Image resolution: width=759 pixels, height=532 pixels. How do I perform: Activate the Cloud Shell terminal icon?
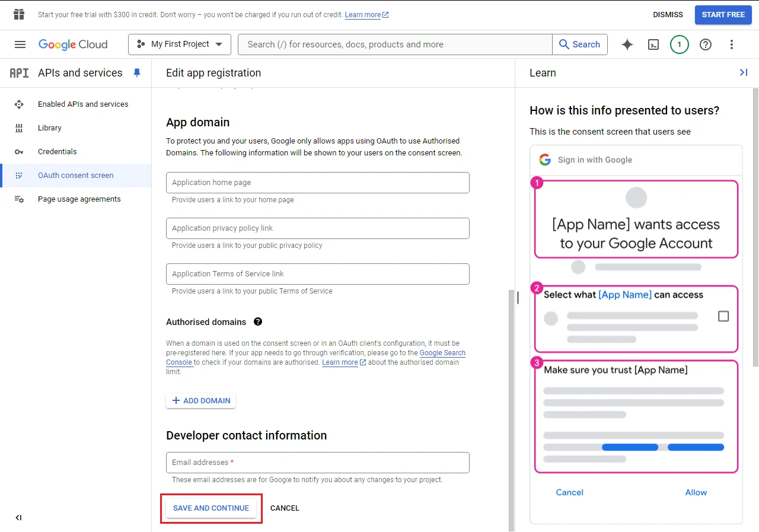653,44
